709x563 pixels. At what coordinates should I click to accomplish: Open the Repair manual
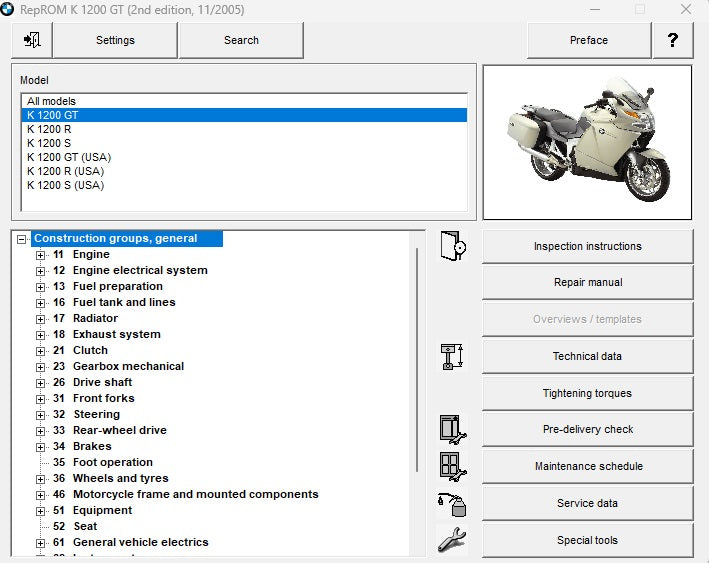tap(587, 283)
